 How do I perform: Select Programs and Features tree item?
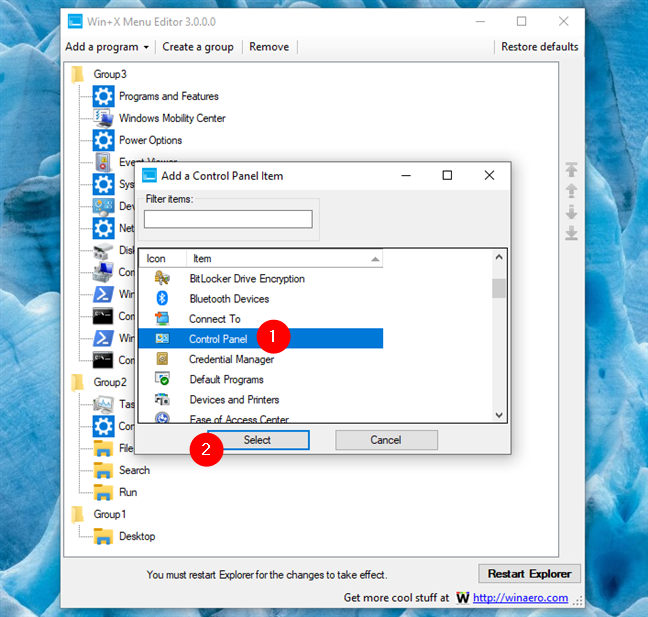169,96
